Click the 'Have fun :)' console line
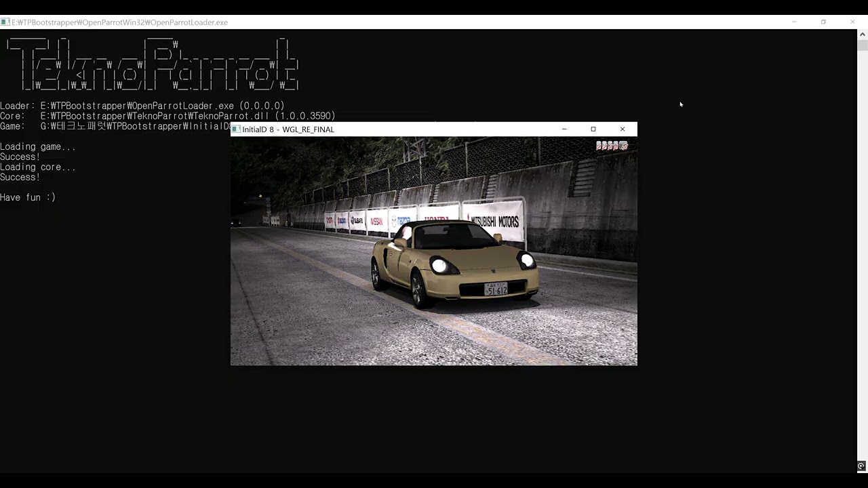 pyautogui.click(x=28, y=197)
